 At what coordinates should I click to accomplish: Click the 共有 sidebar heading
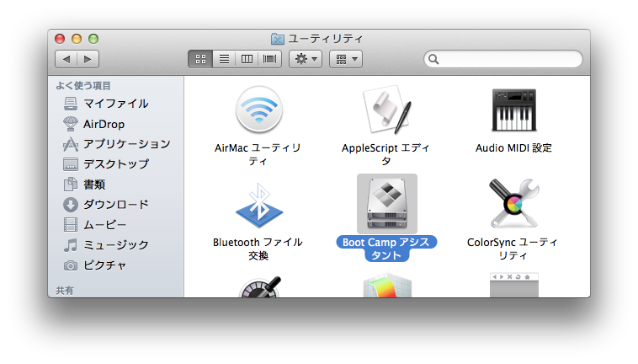coord(65,290)
